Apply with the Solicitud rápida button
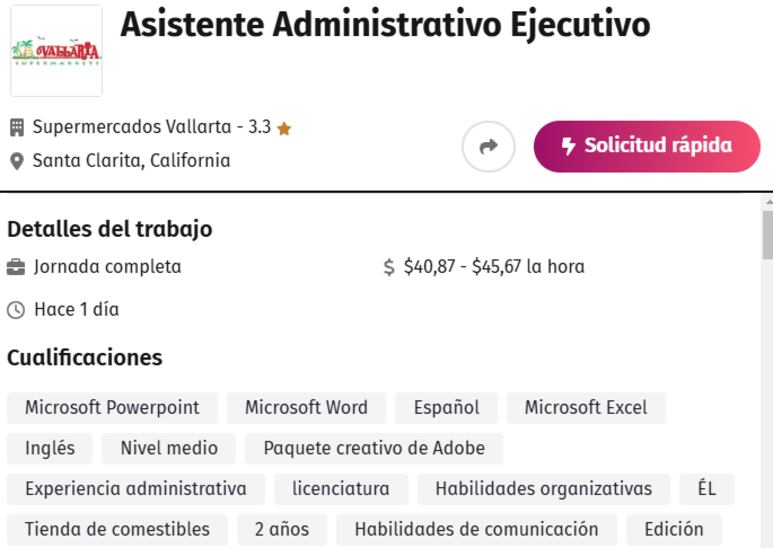 pos(647,146)
